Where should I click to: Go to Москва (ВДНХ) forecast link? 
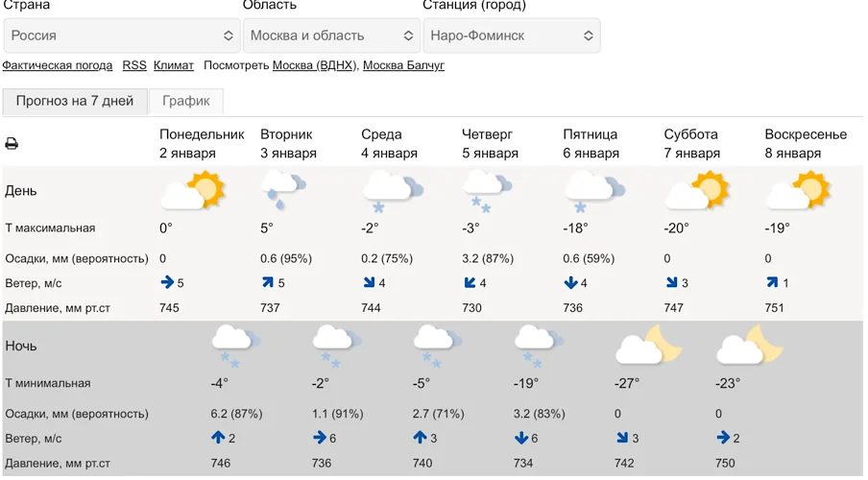[314, 65]
